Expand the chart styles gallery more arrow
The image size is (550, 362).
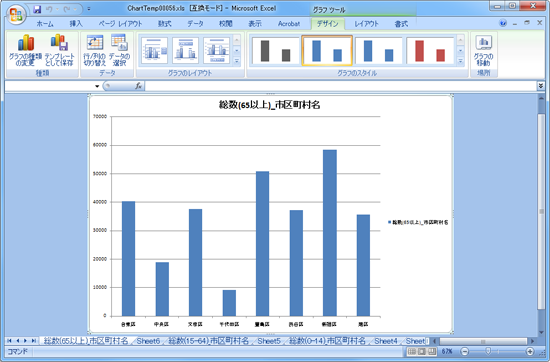tap(461, 61)
